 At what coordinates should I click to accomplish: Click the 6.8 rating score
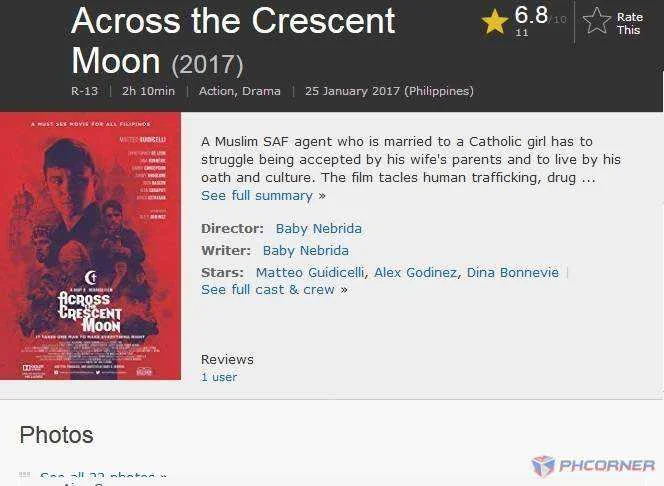(x=531, y=15)
